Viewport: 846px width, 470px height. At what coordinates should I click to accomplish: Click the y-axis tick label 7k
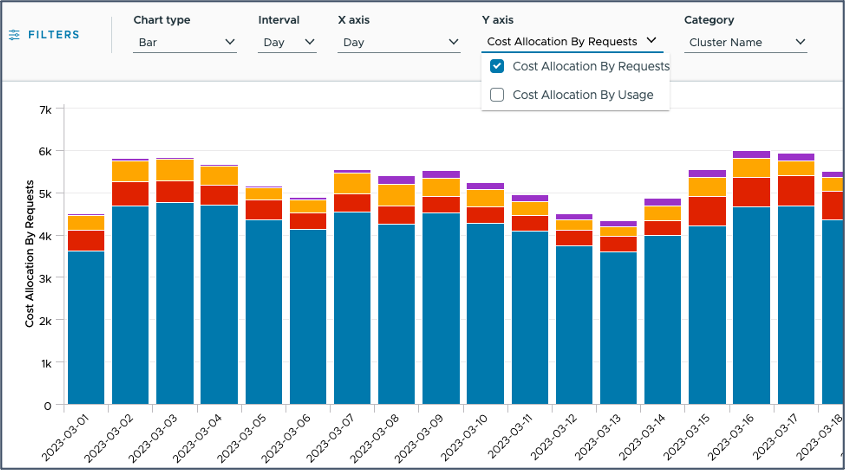(46, 110)
